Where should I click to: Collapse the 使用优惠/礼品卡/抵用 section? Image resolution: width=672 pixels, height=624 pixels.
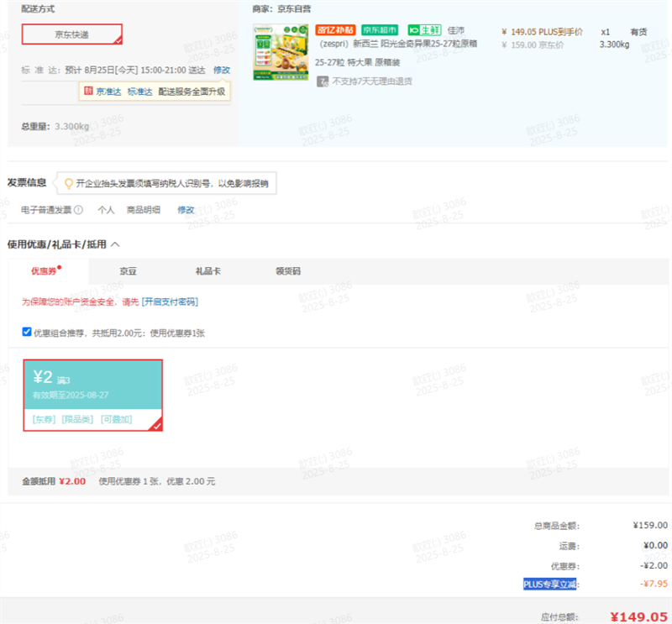[115, 244]
